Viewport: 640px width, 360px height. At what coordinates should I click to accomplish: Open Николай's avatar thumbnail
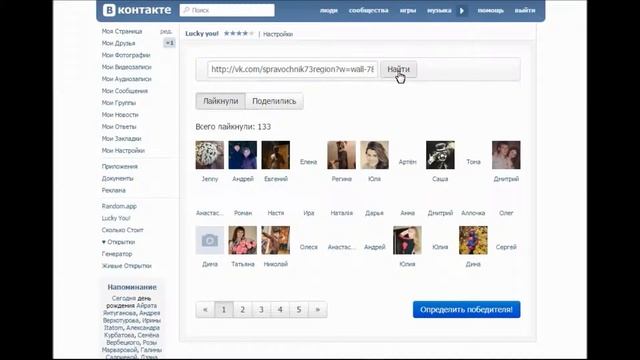pos(276,240)
